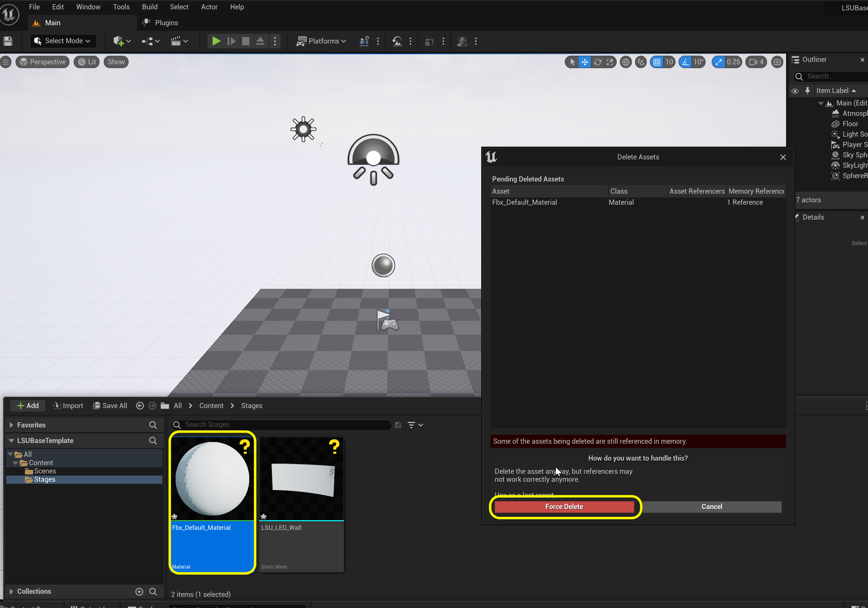Select the Transform gizmo icon
868x608 pixels.
[x=585, y=62]
